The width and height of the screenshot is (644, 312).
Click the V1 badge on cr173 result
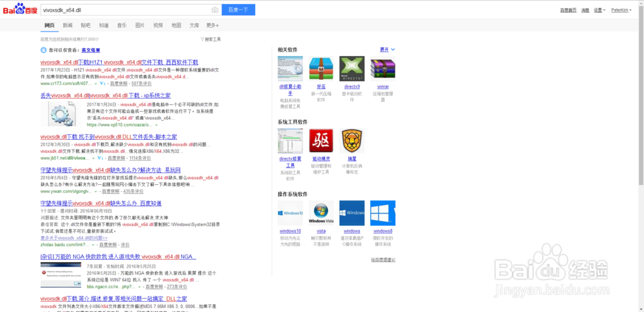click(x=102, y=83)
